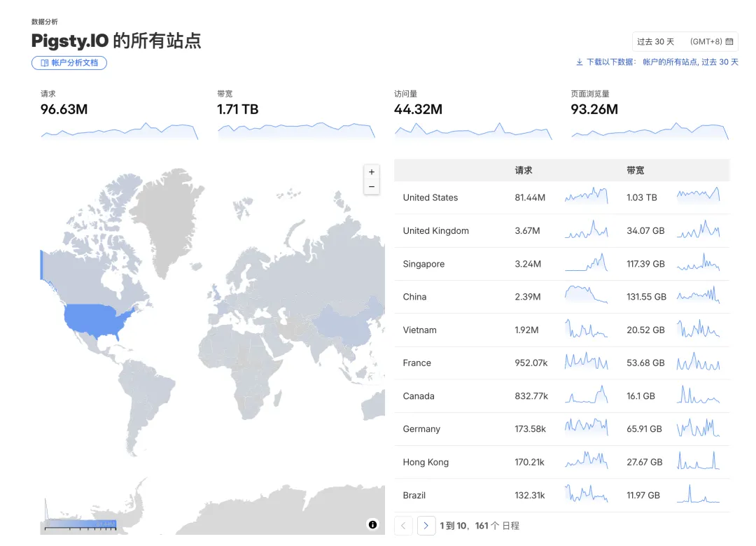Click the previous page arrow
Viewport: 756px width, 546px height.
(403, 526)
